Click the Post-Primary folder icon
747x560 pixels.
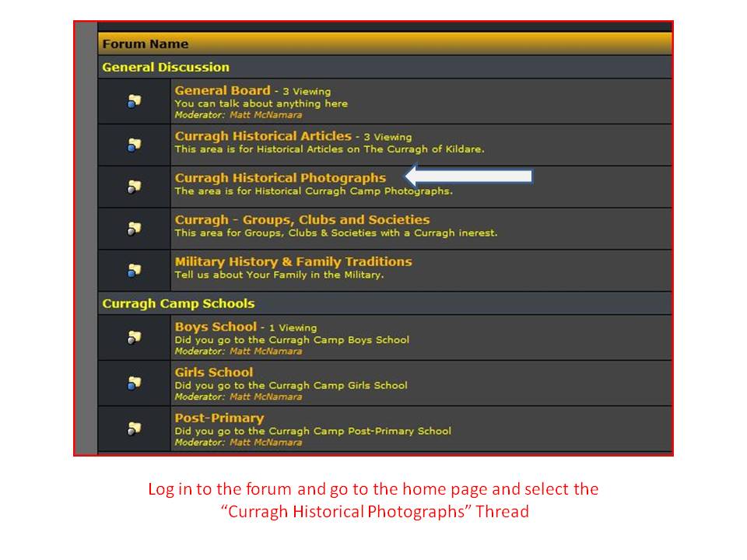click(135, 429)
